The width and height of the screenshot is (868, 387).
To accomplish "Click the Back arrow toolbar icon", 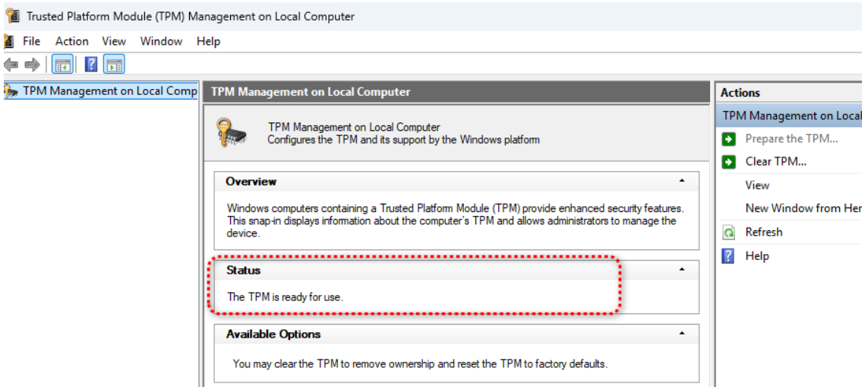I will click(11, 65).
